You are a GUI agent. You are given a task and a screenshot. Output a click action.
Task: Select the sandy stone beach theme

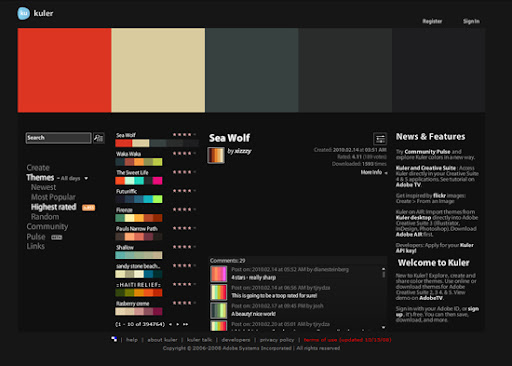(x=139, y=270)
